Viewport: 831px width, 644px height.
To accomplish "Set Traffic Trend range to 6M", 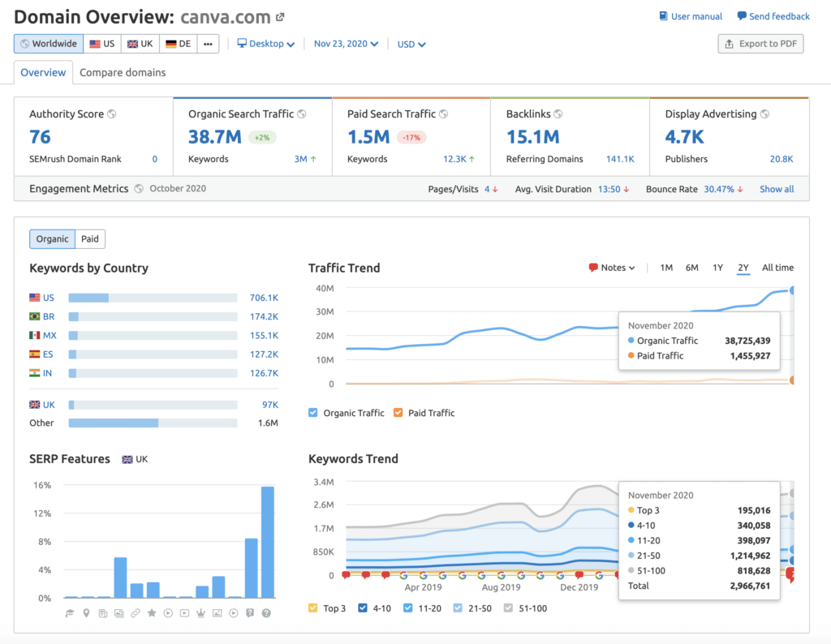I will tap(691, 268).
